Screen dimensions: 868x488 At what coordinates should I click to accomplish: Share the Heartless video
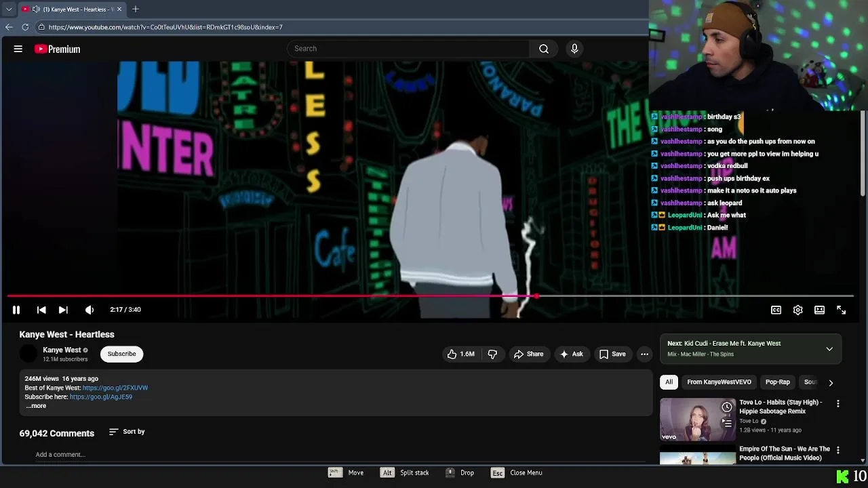pyautogui.click(x=528, y=354)
